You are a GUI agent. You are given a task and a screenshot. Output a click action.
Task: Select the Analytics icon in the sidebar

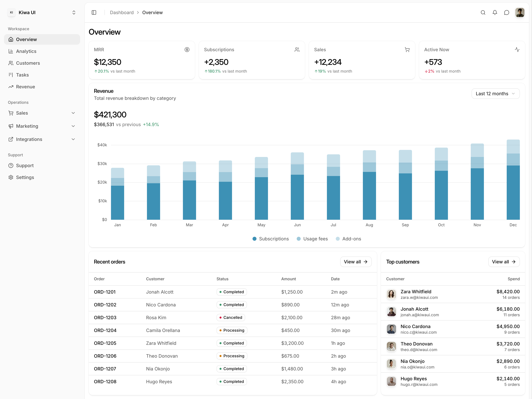point(11,51)
